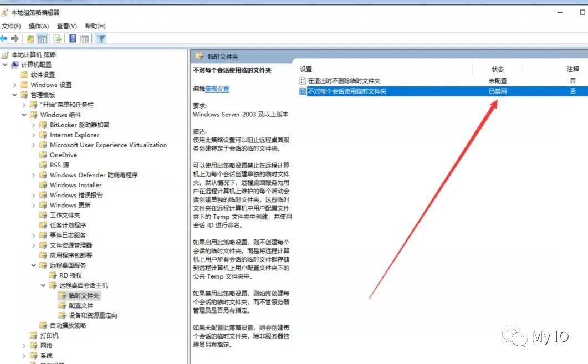Expand the 事件日志服务 node
588x364 pixels.
[34, 235]
